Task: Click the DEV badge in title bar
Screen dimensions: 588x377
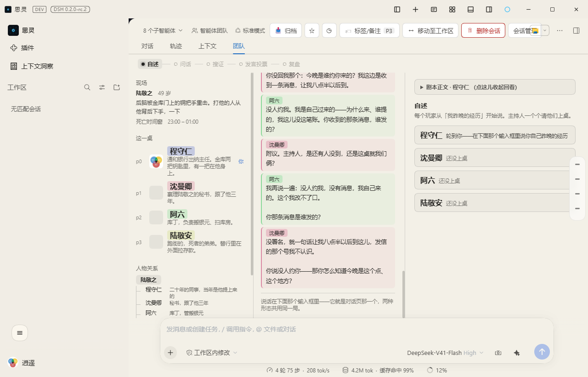Action: point(40,9)
